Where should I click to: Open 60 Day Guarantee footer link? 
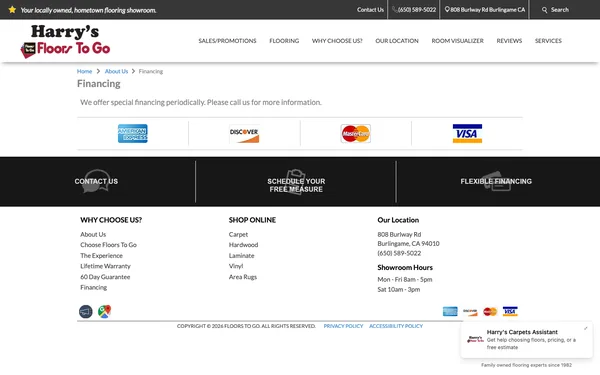tap(105, 277)
